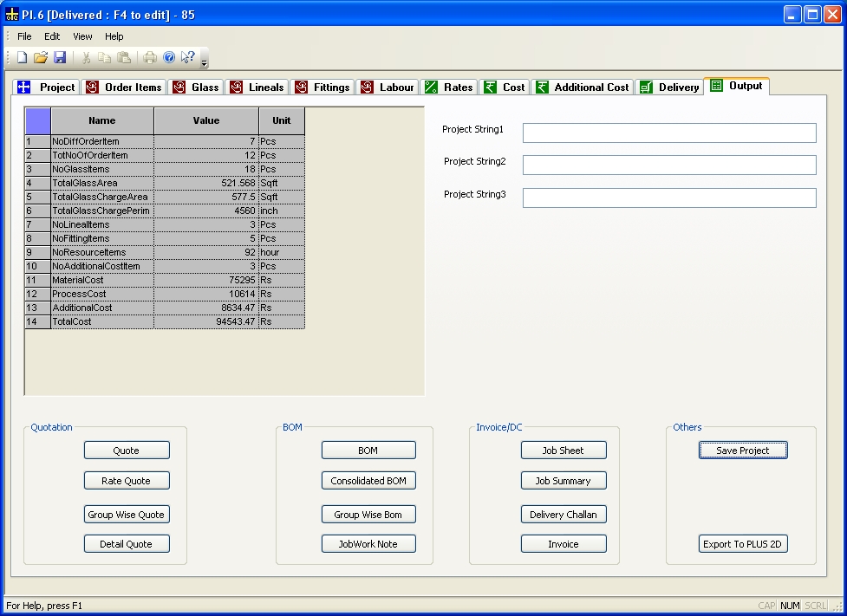Activate the context help pointer icon
Image resolution: width=847 pixels, height=616 pixels.
188,58
